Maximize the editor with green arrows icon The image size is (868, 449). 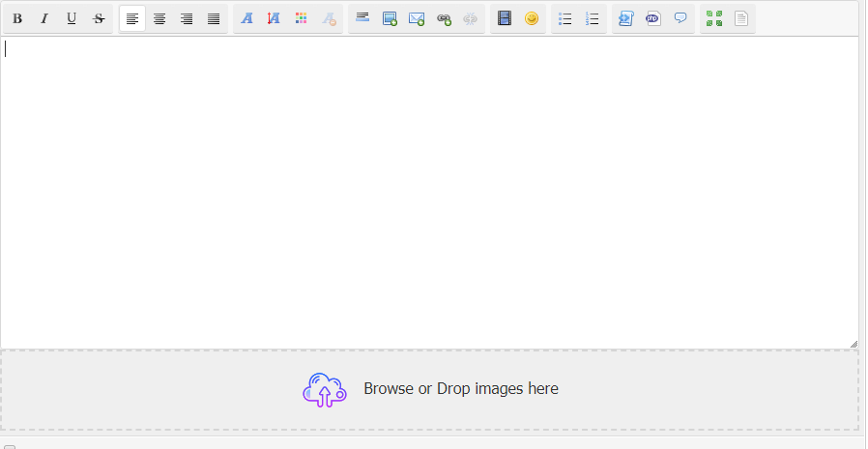tap(714, 18)
